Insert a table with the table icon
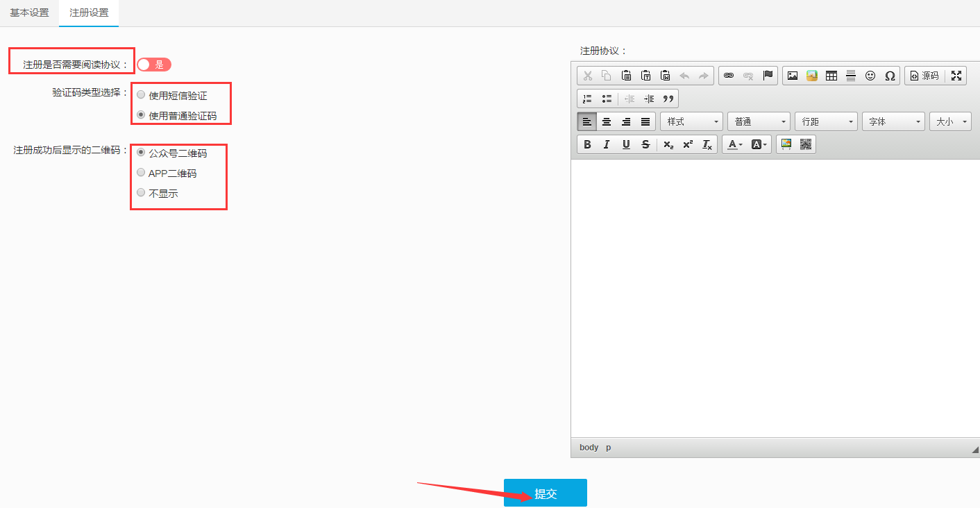Viewport: 980px width, 508px height. pyautogui.click(x=831, y=76)
